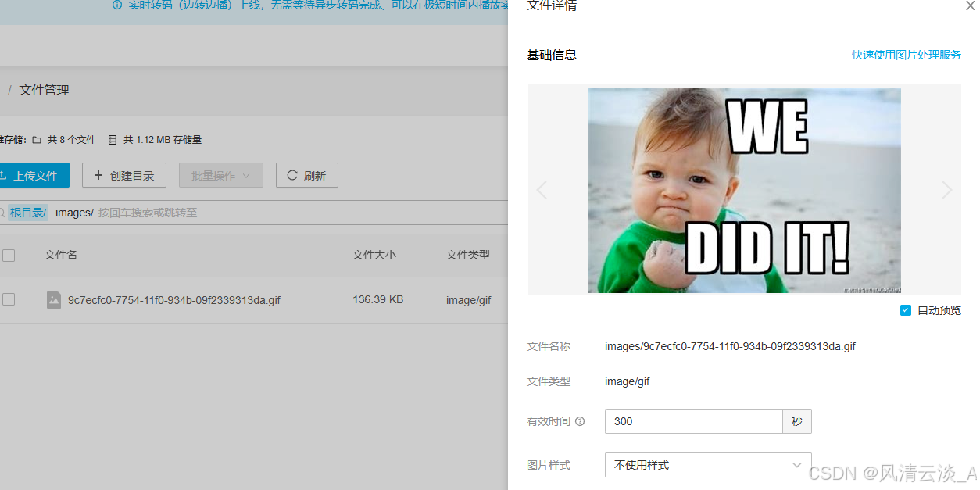Show the previous image with the left arrow
The height and width of the screenshot is (490, 980).
point(541,190)
